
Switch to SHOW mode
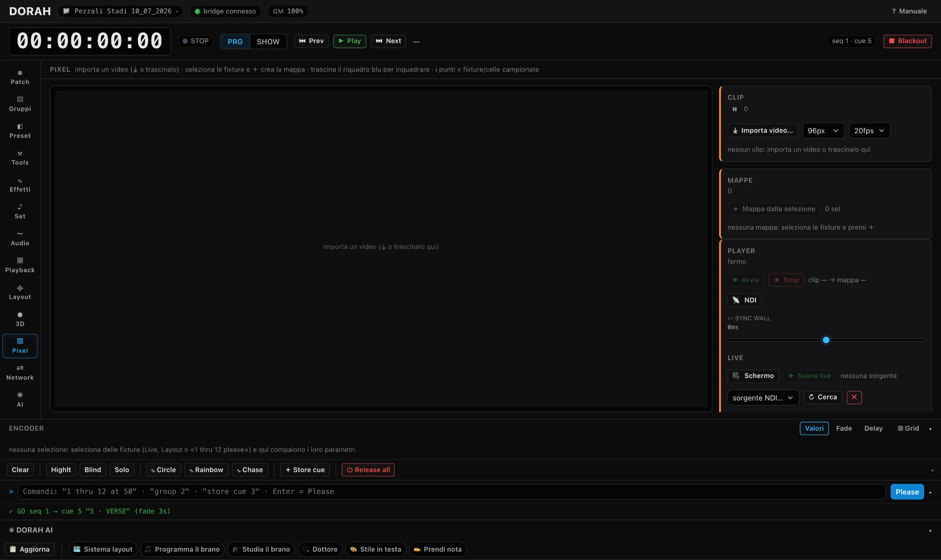(268, 42)
